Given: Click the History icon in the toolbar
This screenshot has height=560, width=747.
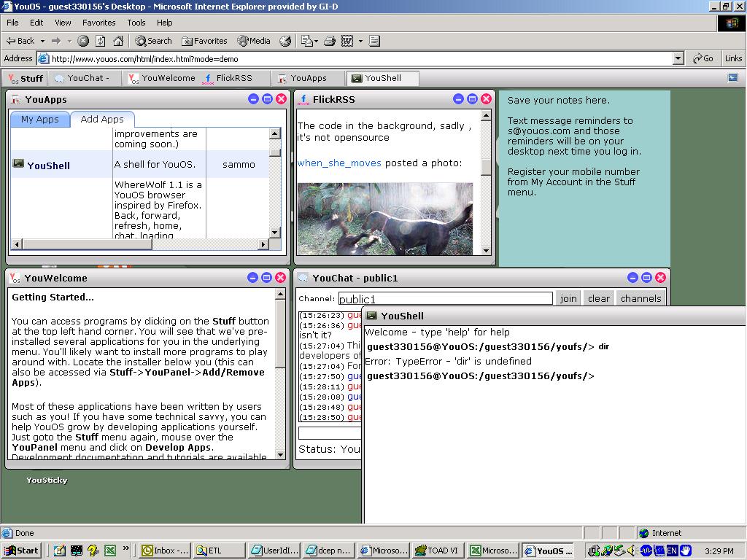Looking at the screenshot, I should point(285,41).
